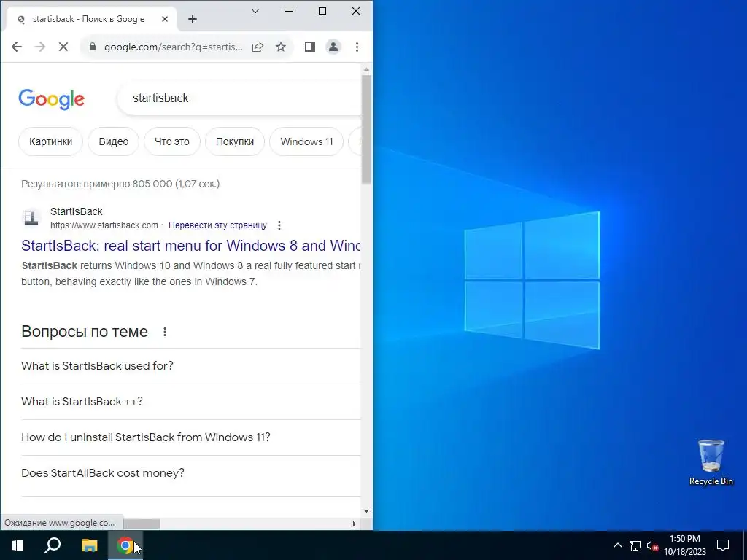747x560 pixels.
Task: Expand How do I uninstall StartIsBack question
Action: coord(190,437)
